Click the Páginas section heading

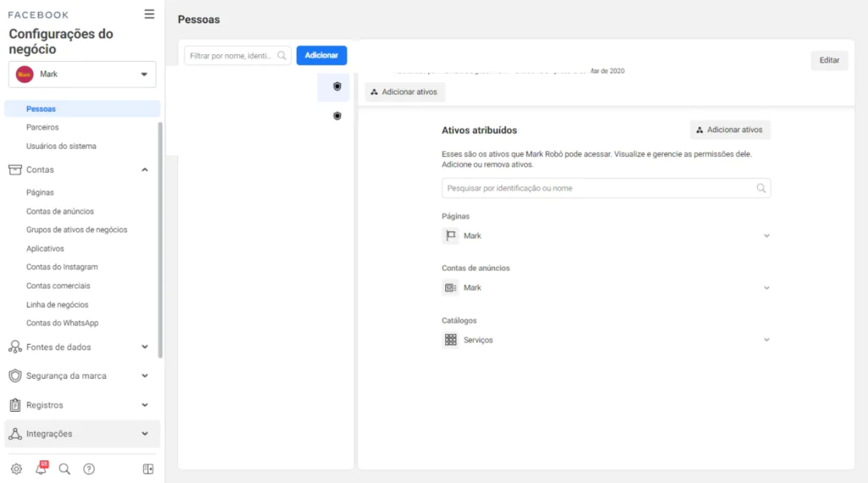(455, 216)
